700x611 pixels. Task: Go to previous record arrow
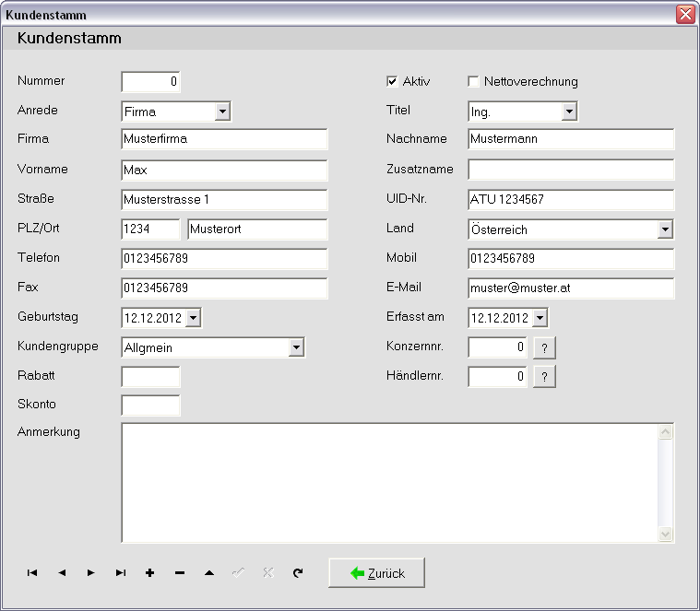(x=62, y=572)
